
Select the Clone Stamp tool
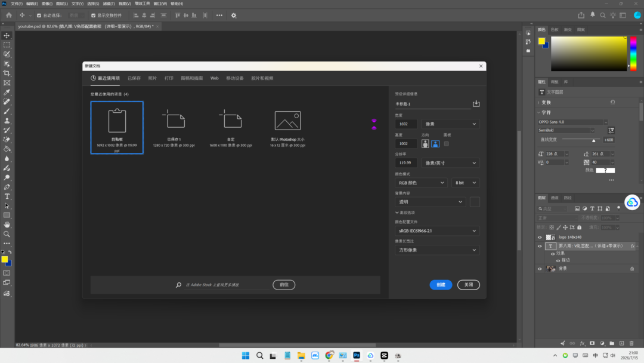pos(7,121)
